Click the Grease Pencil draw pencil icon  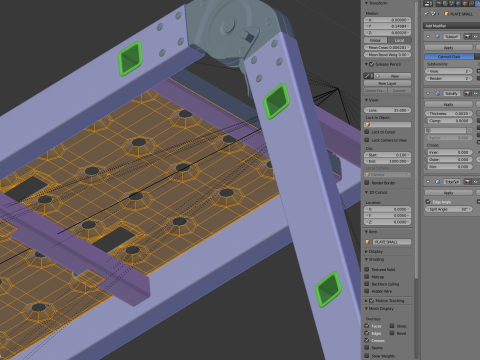[367, 76]
